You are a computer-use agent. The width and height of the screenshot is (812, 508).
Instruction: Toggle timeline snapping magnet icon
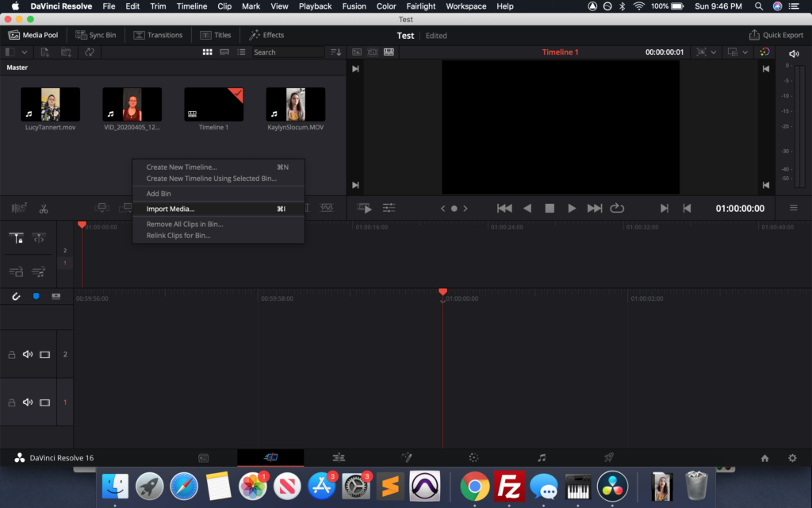point(16,296)
